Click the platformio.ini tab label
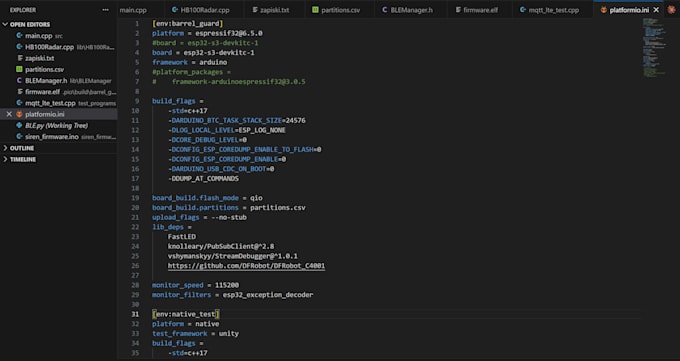Viewport: 680px width, 361px height. tap(629, 10)
